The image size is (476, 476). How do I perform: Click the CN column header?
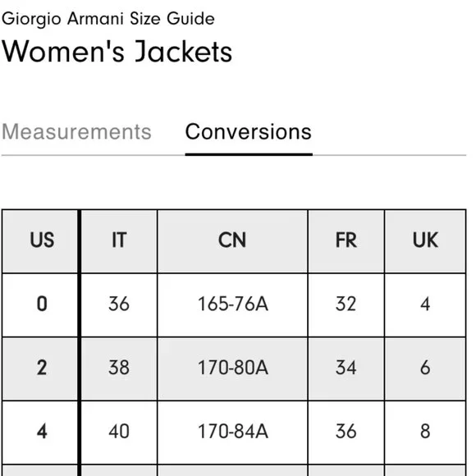[x=232, y=241]
